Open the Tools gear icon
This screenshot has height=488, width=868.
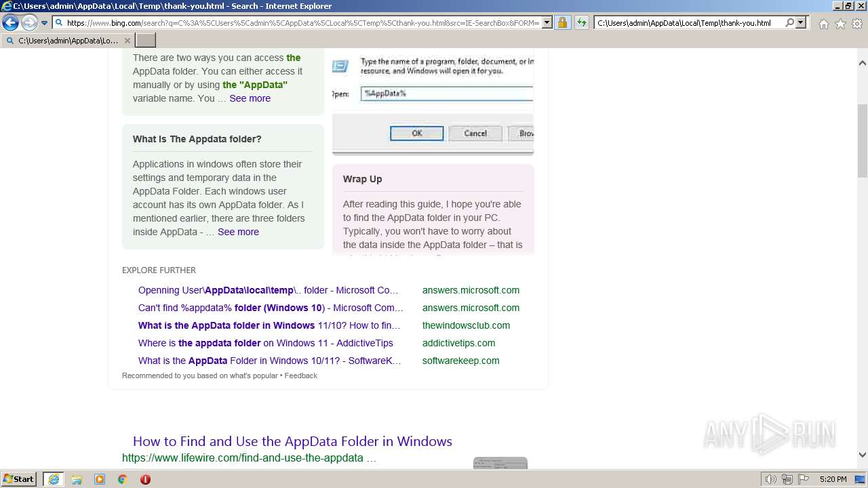pyautogui.click(x=857, y=24)
